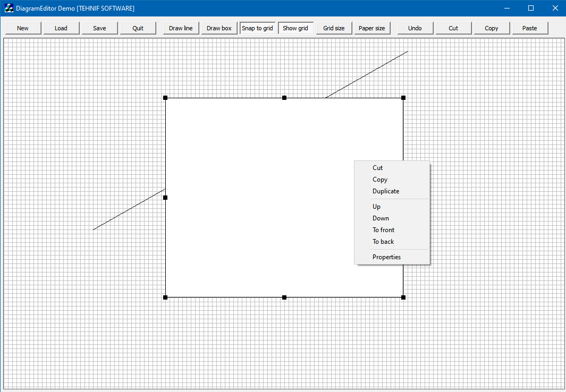The height and width of the screenshot is (392, 566).
Task: Click the top-middle resize handle of box
Action: [x=284, y=98]
